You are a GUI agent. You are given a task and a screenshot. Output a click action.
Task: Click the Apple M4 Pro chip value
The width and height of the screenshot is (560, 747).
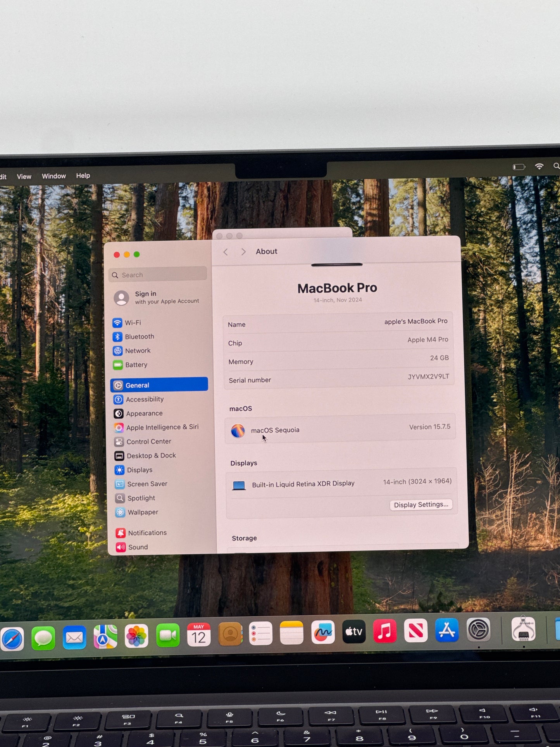tap(428, 340)
